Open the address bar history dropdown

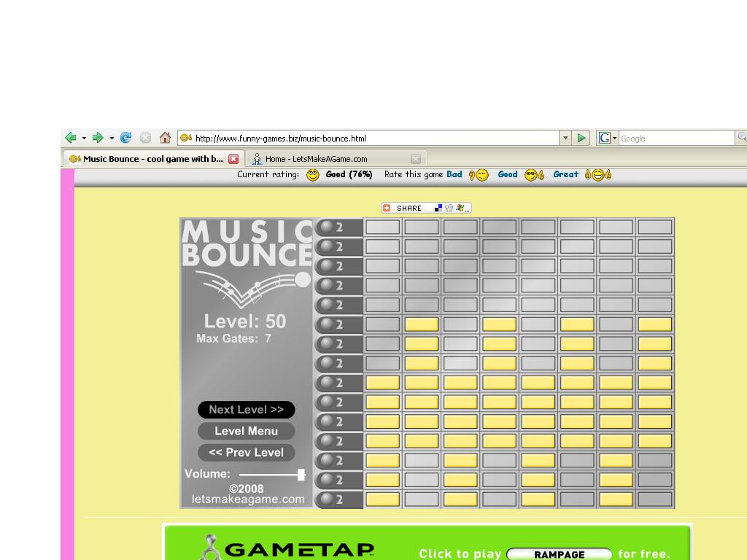coord(565,137)
